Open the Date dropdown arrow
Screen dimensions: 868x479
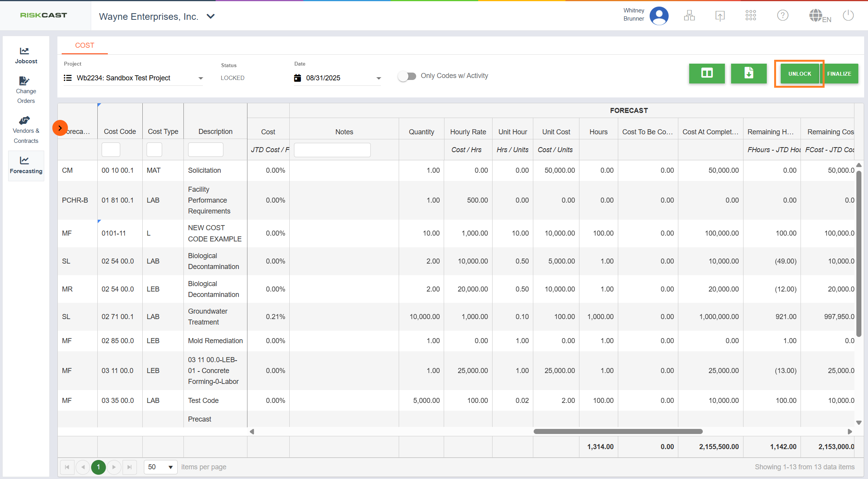[379, 78]
